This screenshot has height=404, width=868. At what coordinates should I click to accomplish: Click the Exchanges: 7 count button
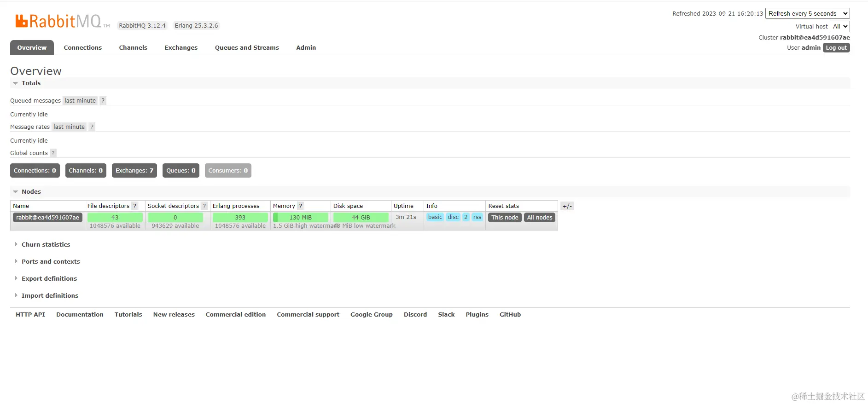134,171
